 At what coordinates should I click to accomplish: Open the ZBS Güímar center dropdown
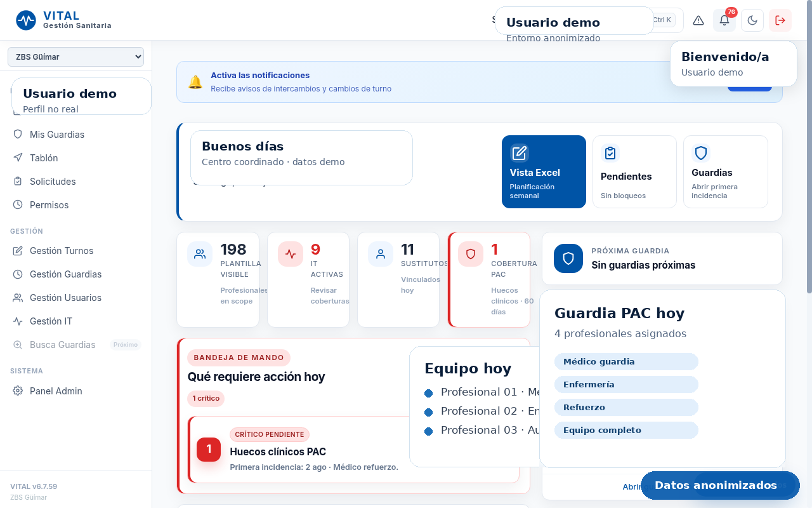point(75,57)
